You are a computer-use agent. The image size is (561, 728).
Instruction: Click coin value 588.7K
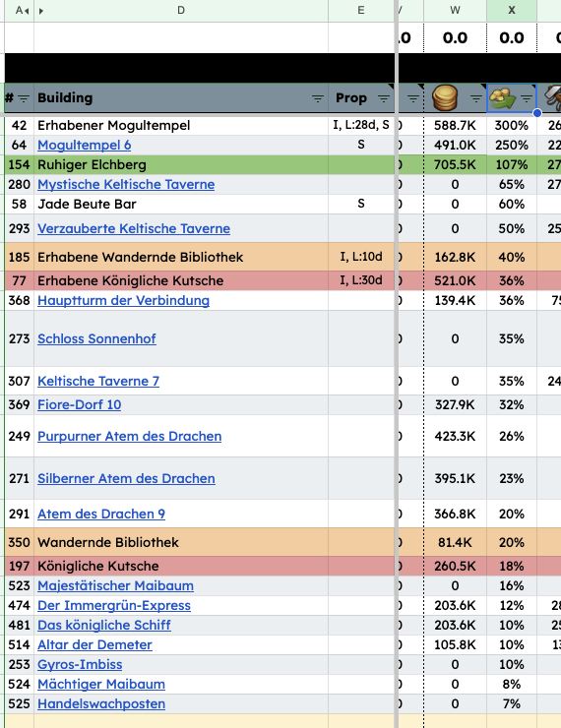click(455, 125)
